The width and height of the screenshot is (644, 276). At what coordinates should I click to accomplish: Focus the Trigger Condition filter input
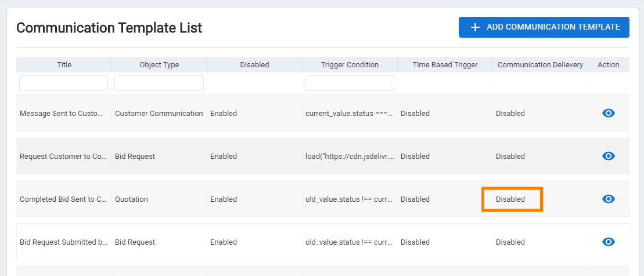coord(350,83)
